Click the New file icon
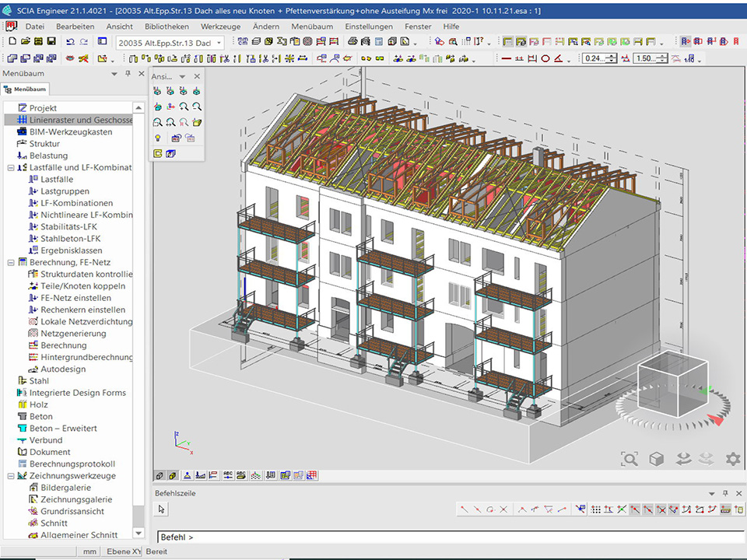Image resolution: width=747 pixels, height=560 pixels. click(x=12, y=42)
